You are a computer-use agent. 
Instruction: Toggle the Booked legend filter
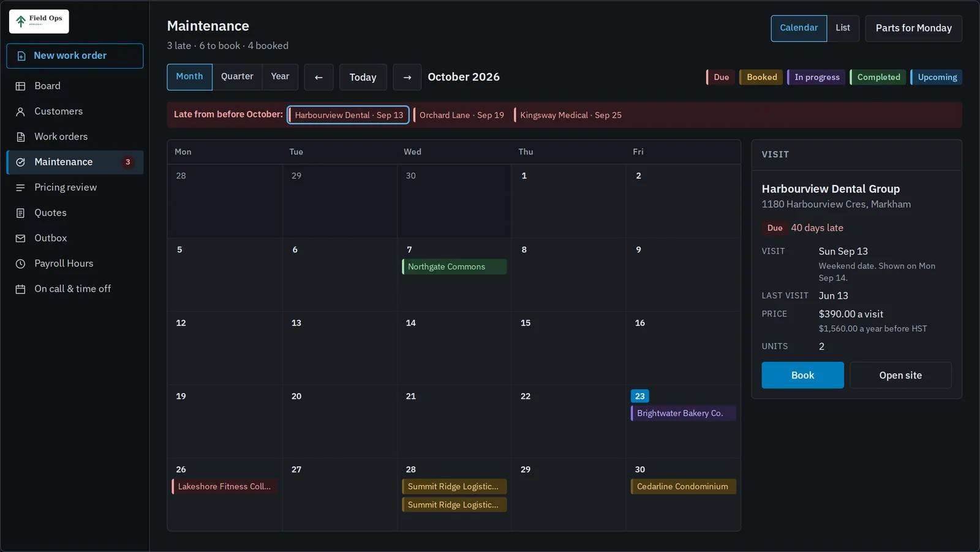point(761,77)
